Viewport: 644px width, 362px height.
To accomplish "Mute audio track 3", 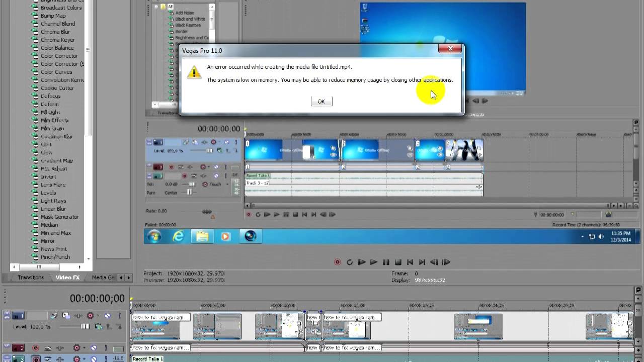I will tap(95, 359).
